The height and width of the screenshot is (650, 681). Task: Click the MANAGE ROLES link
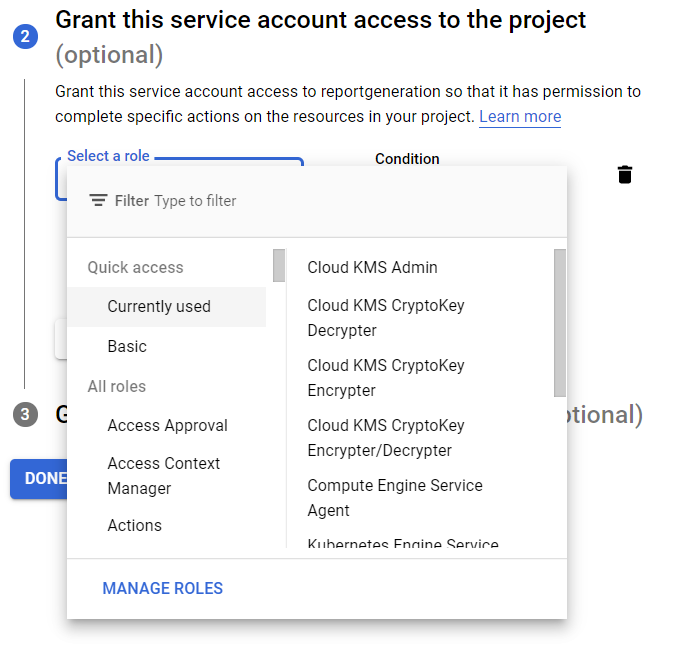(162, 588)
